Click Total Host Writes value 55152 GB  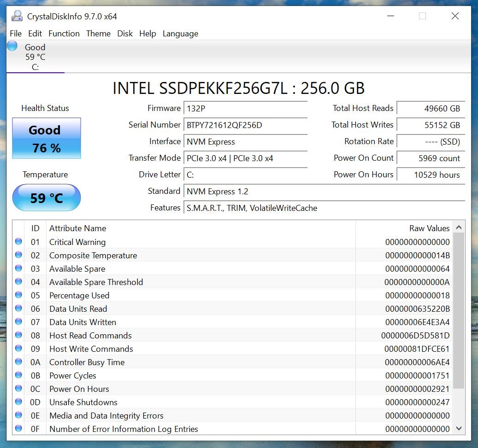(x=431, y=125)
